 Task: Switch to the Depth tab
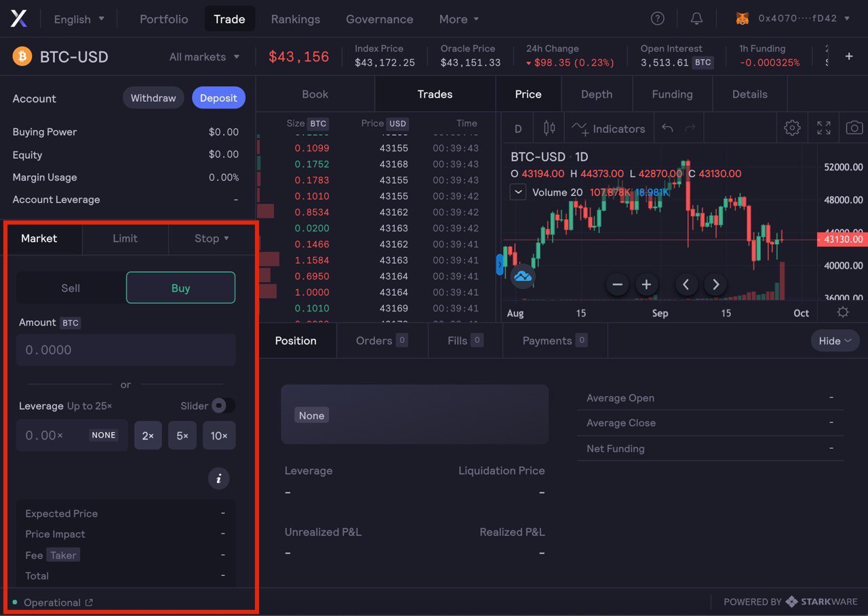597,94
